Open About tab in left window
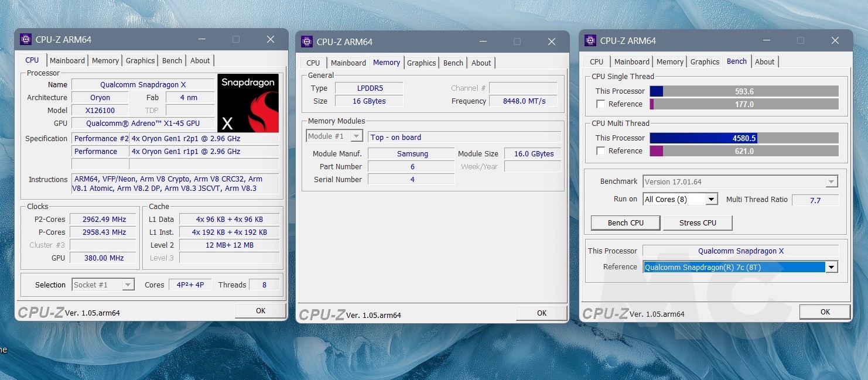This screenshot has height=380, width=868. pos(200,60)
